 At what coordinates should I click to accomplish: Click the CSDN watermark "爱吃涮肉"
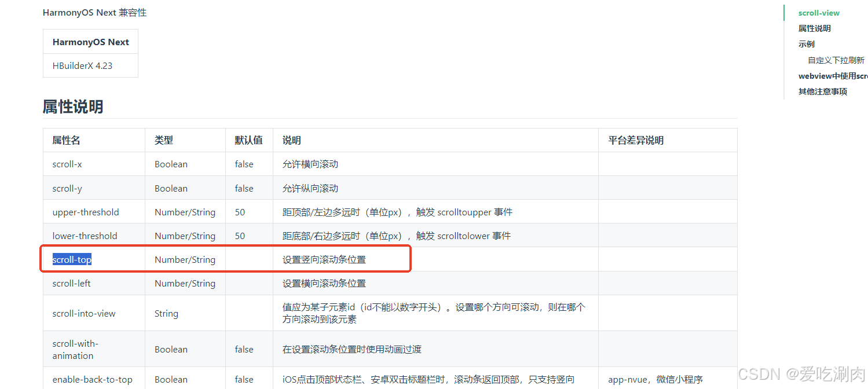[819, 374]
